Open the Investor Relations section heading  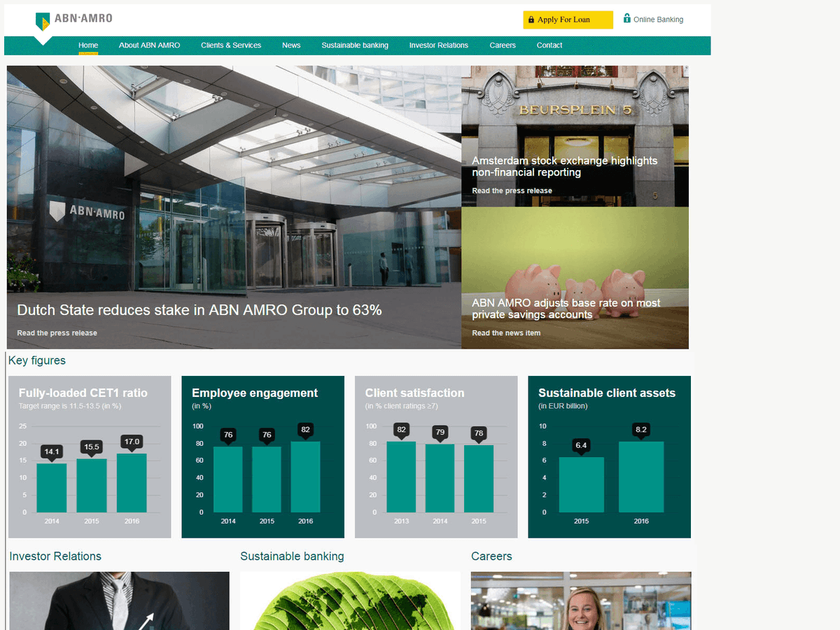click(x=55, y=556)
